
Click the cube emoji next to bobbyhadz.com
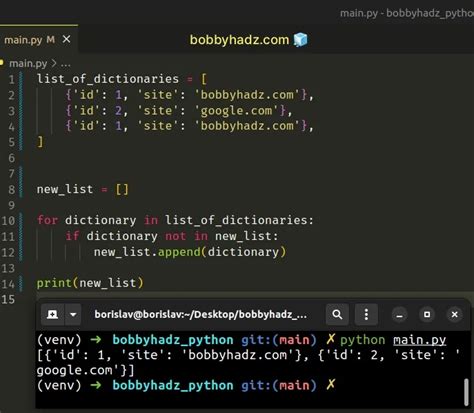[300, 40]
